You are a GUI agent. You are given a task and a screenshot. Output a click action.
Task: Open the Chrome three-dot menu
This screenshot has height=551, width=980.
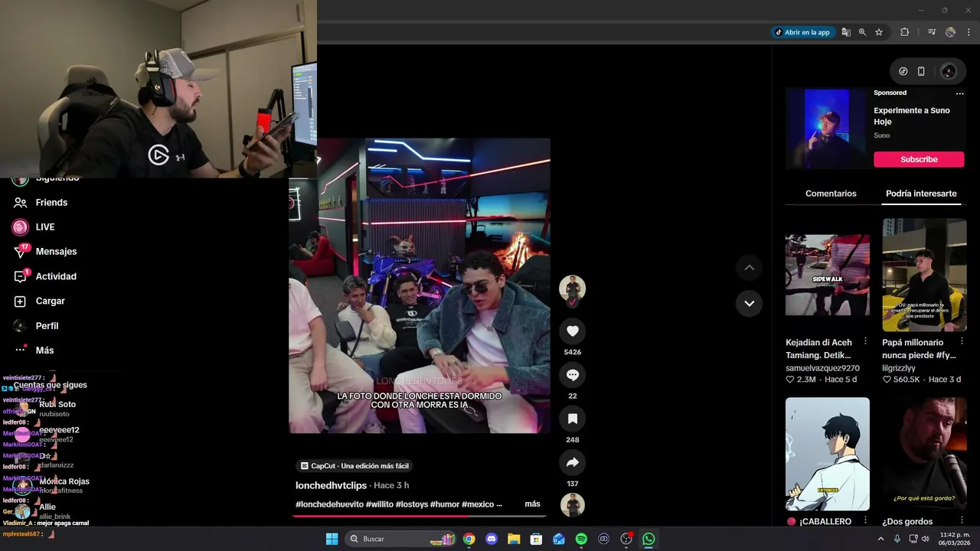click(967, 32)
